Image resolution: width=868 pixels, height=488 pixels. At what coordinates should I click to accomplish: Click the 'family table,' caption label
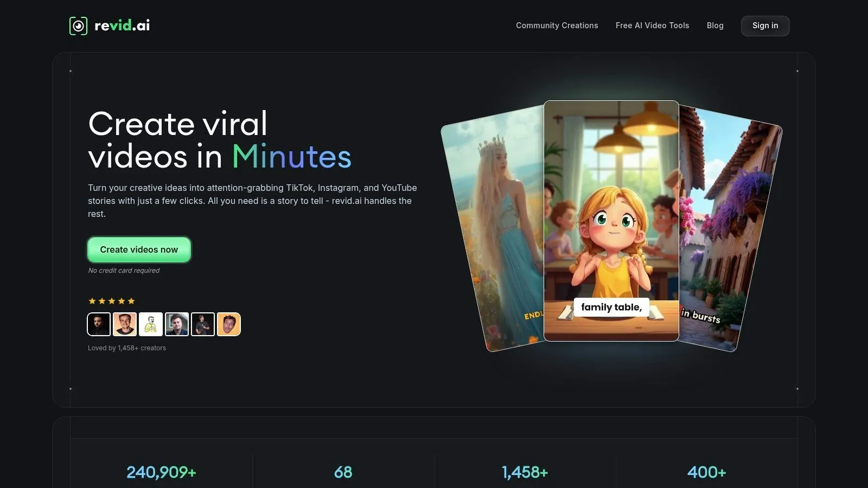click(611, 307)
